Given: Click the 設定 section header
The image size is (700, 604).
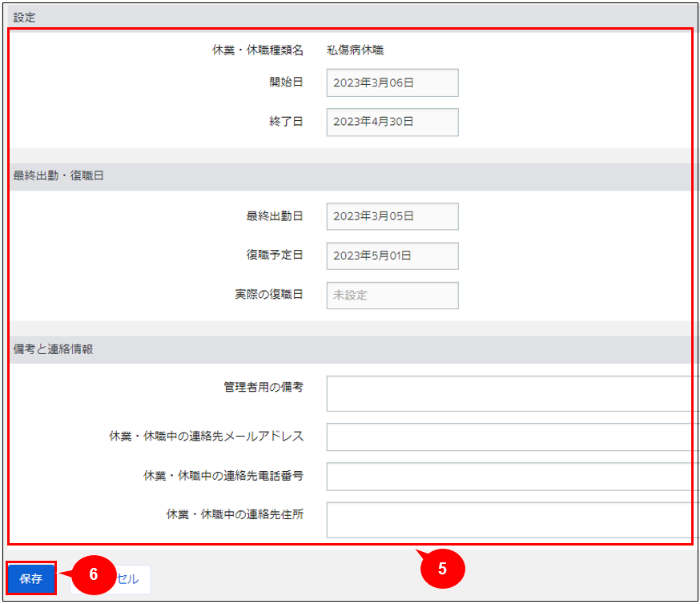Looking at the screenshot, I should (x=25, y=17).
